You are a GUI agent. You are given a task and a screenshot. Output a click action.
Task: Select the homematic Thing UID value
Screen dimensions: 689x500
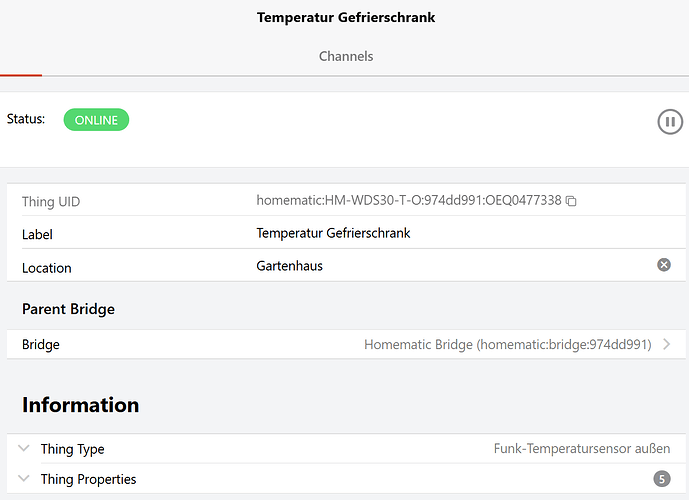click(408, 201)
